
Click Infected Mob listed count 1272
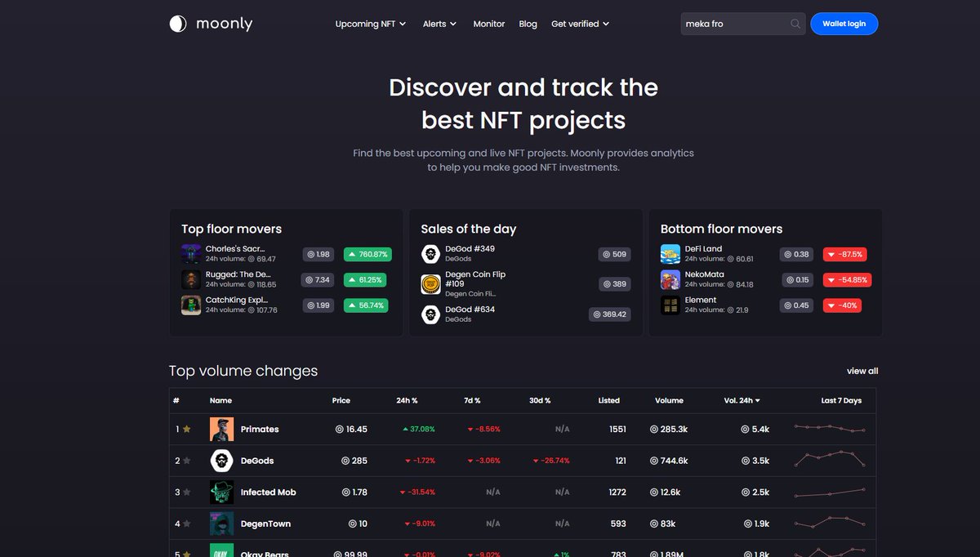(617, 492)
